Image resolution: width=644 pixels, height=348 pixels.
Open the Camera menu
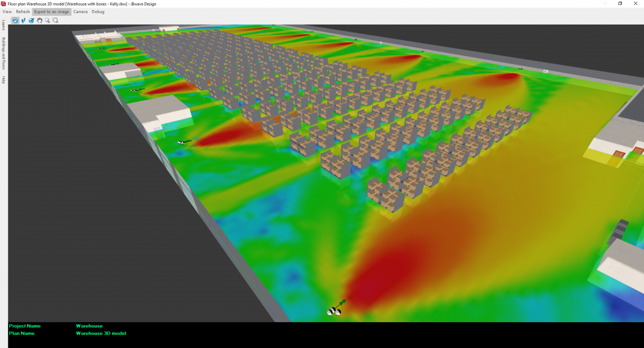click(x=80, y=11)
